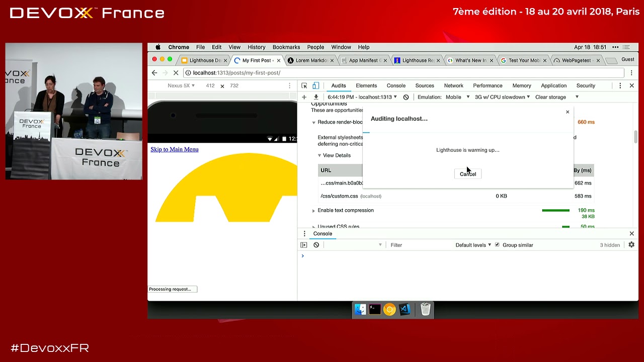Screen dimensions: 644x362
Task: Click the browser forward arrow
Action: pos(165,73)
